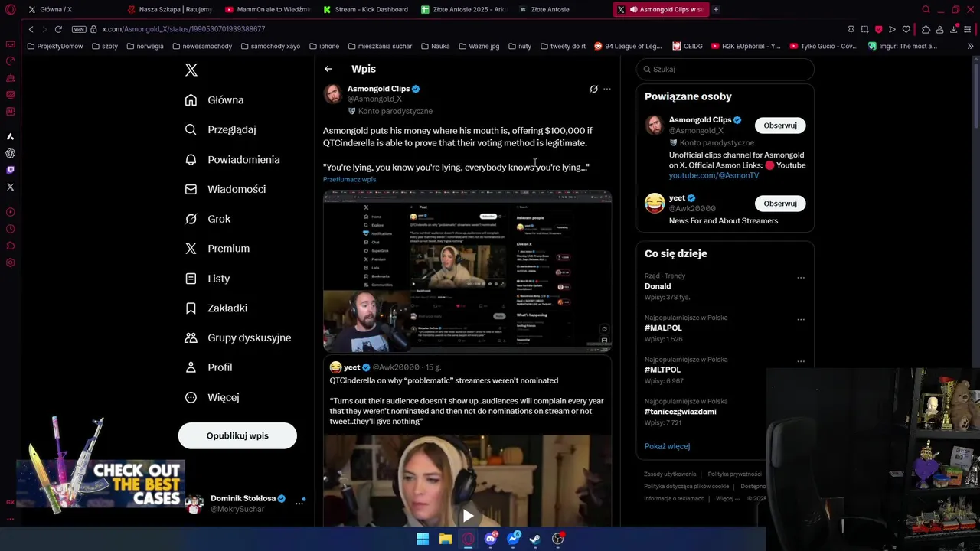Click the Szukaj search field
The height and width of the screenshot is (551, 980).
click(x=725, y=69)
